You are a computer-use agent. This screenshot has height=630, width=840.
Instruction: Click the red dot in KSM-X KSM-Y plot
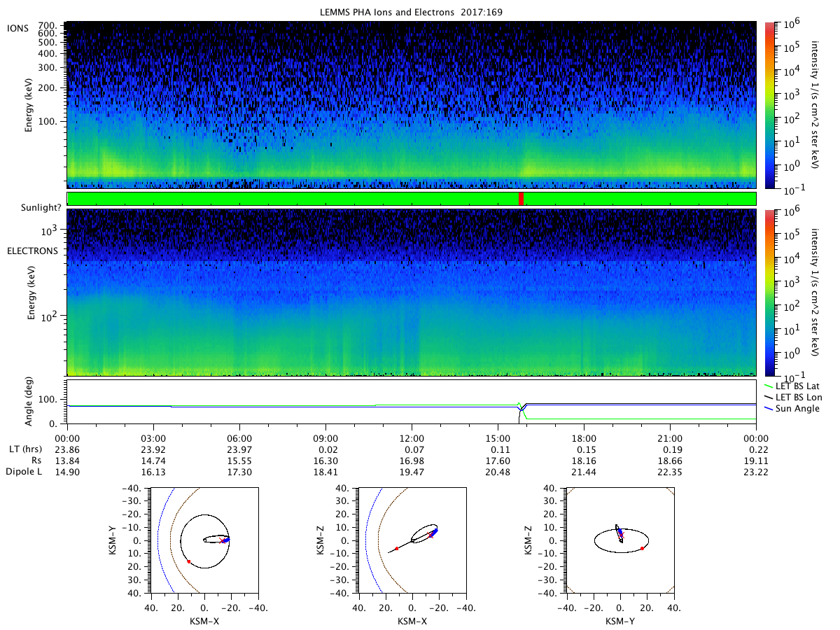tap(188, 561)
